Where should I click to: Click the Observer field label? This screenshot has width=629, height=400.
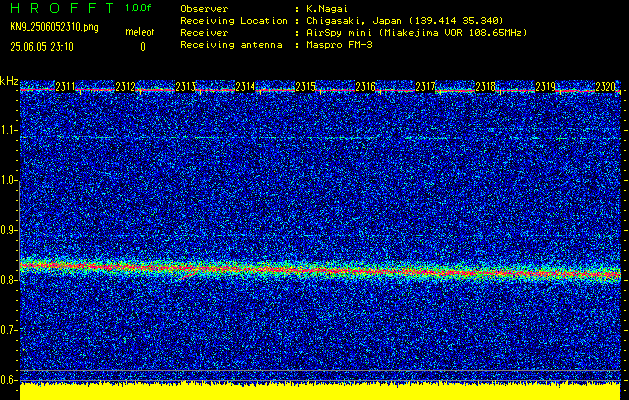tap(204, 9)
